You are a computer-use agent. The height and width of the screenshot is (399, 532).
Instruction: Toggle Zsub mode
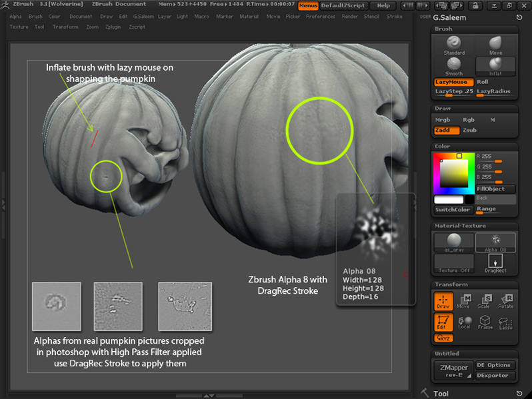(x=469, y=130)
